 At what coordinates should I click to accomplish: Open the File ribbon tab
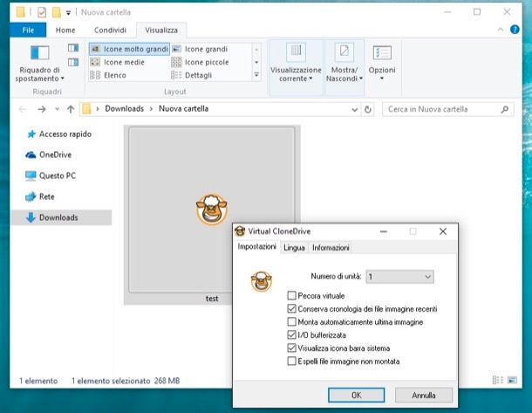click(x=28, y=30)
